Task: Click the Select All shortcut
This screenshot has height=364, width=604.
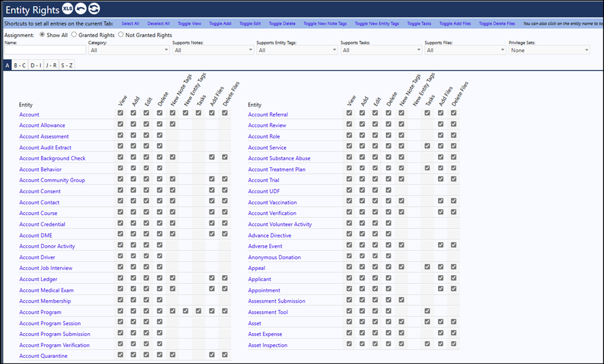Action: [x=130, y=24]
